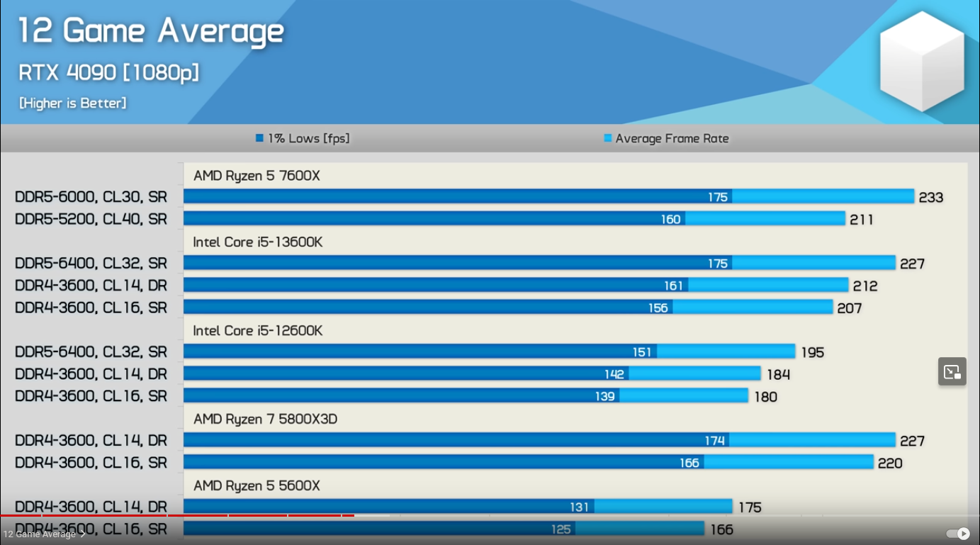This screenshot has width=980, height=545.
Task: Click DDR5-6400 label under Intel Core i5-12600K
Action: [x=91, y=352]
